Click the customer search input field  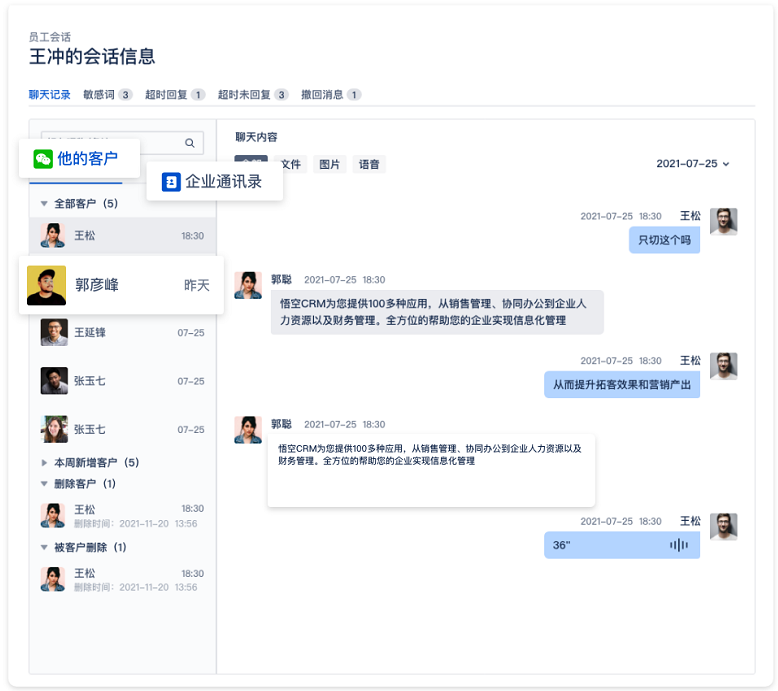(x=110, y=143)
